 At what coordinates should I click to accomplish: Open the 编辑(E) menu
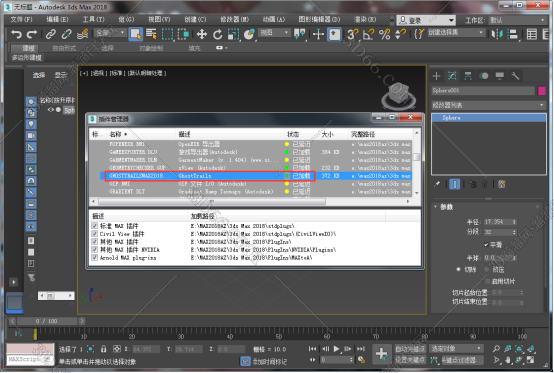58,19
